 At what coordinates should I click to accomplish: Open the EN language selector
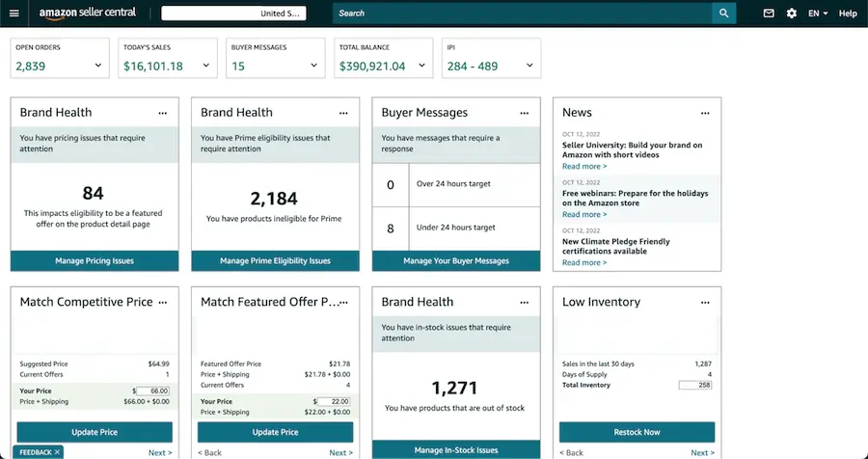coord(818,13)
